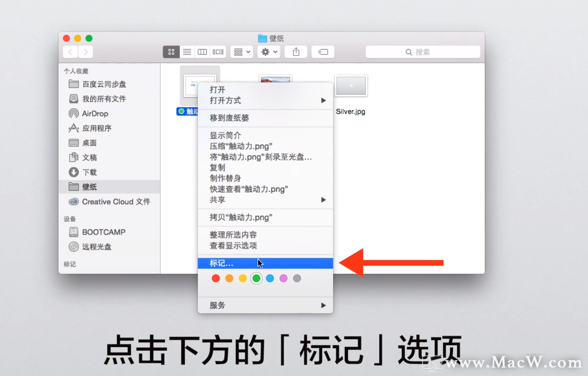Open 下载 in the sidebar

click(109, 172)
